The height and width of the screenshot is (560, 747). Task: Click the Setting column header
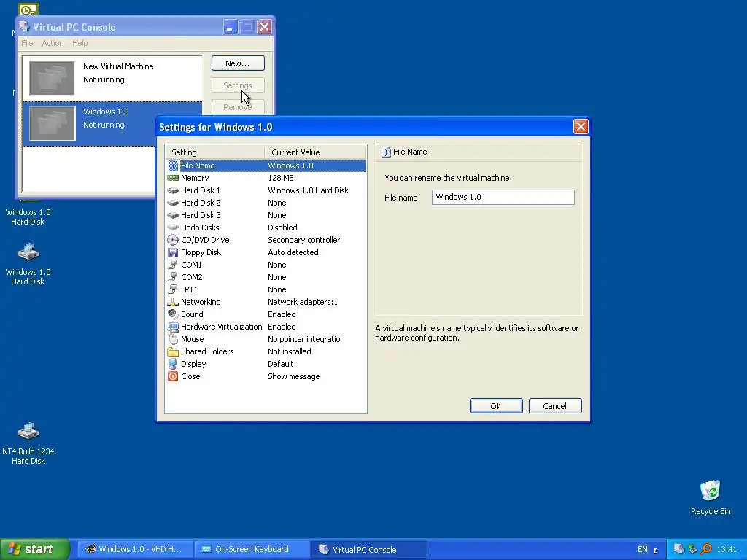(215, 152)
